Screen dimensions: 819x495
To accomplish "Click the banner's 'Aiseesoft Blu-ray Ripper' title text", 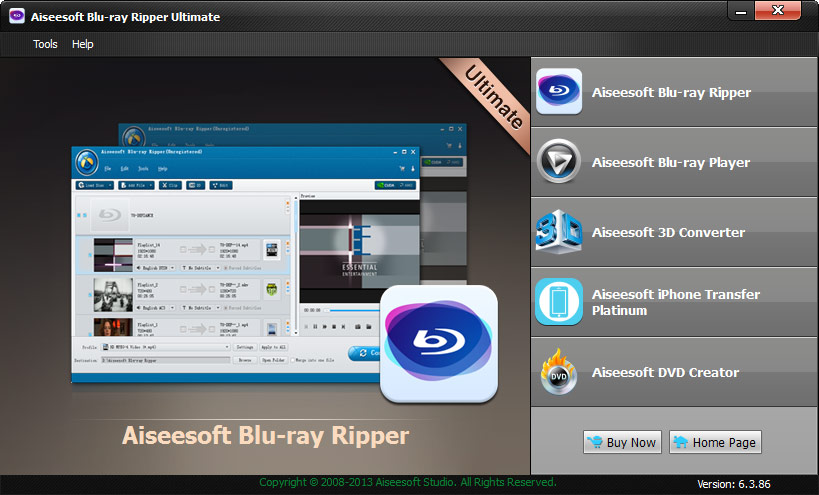I will coord(265,436).
